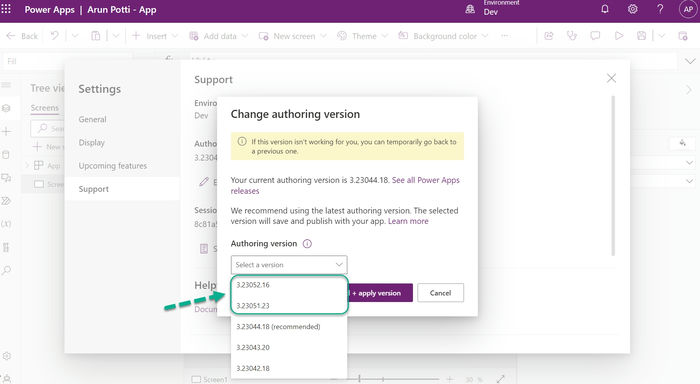Click the edit pencil icon under Authoring
This screenshot has height=384, width=700.
point(204,182)
